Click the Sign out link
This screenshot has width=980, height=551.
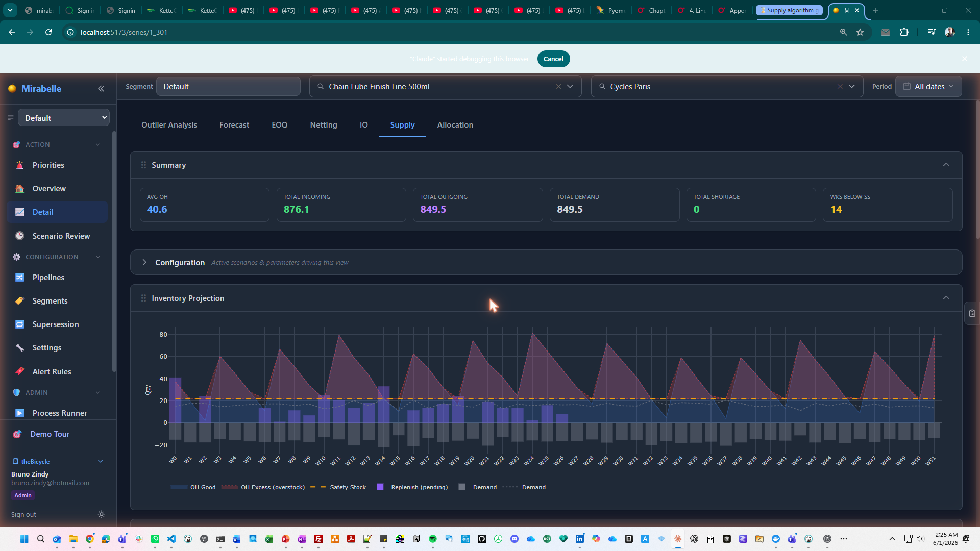tap(23, 514)
